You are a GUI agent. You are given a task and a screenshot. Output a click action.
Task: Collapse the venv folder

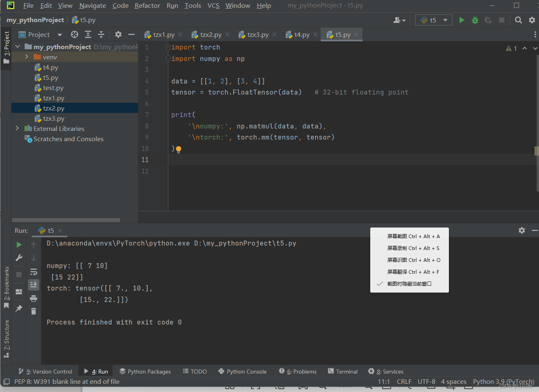pos(26,57)
